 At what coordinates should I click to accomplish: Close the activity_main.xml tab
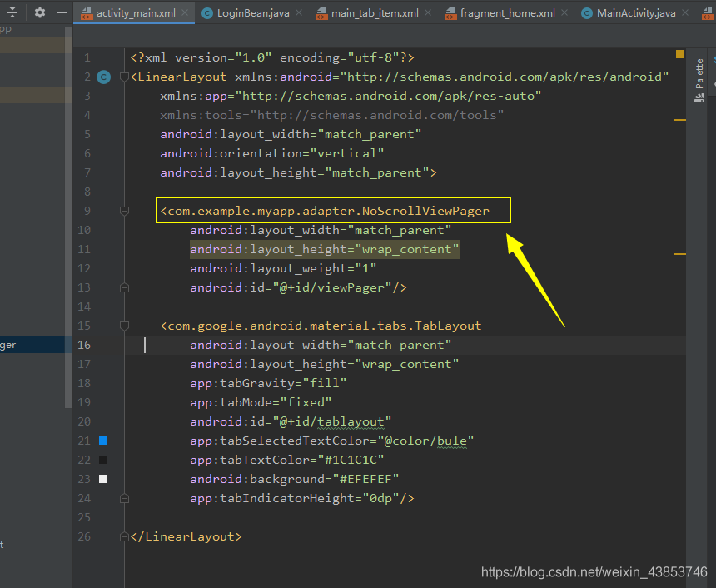(185, 12)
